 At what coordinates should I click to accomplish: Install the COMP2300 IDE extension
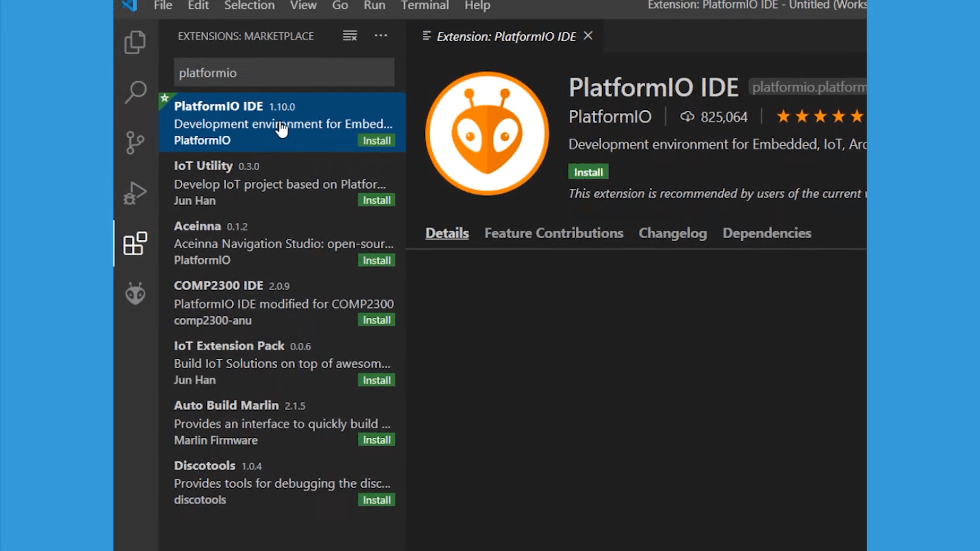(x=377, y=320)
